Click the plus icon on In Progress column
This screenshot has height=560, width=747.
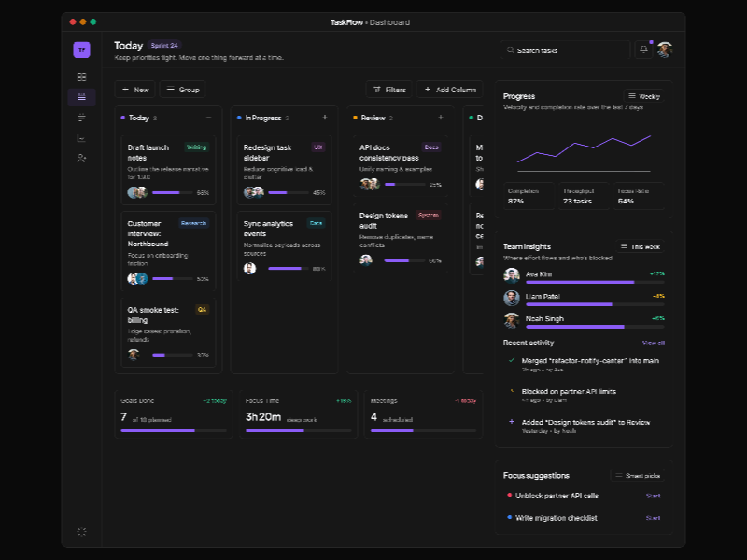325,118
